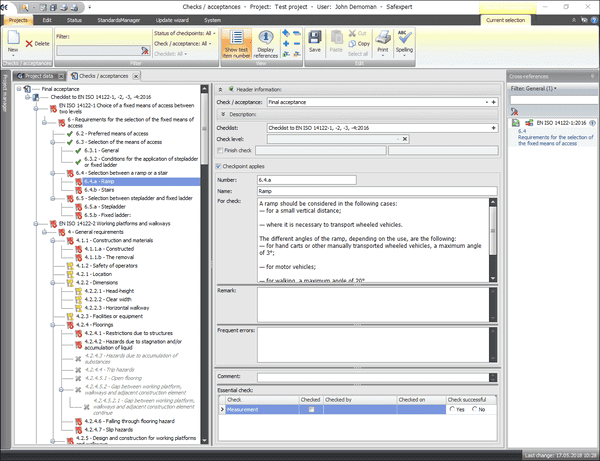Screen dimensions: 600x461
Task: Click the New checkpoint icon
Action: pos(13,39)
